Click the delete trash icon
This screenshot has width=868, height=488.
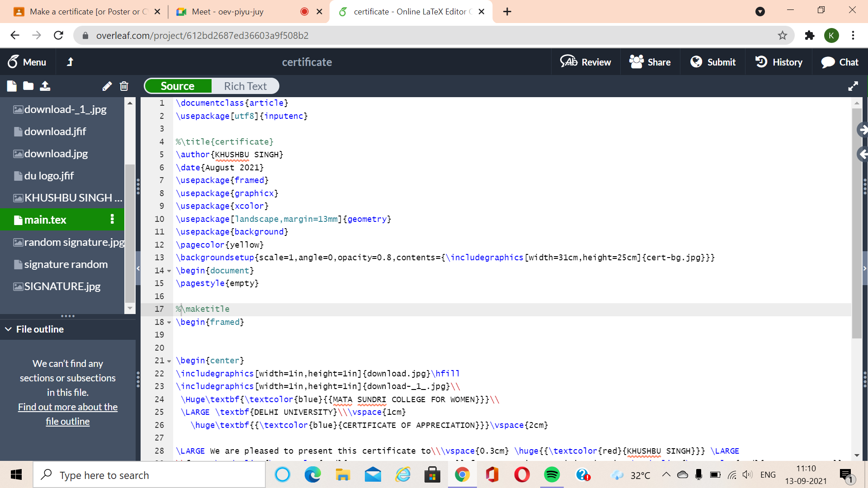click(x=124, y=86)
